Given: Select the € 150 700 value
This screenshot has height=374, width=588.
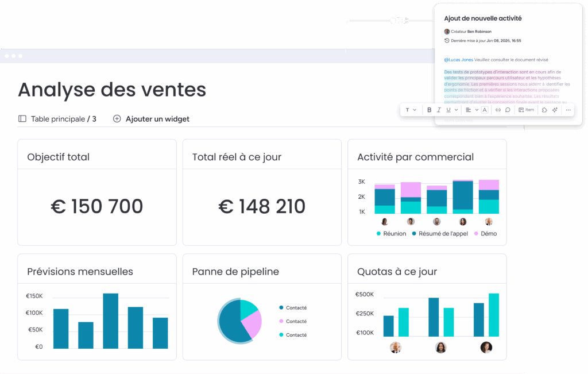Looking at the screenshot, I should [x=96, y=206].
